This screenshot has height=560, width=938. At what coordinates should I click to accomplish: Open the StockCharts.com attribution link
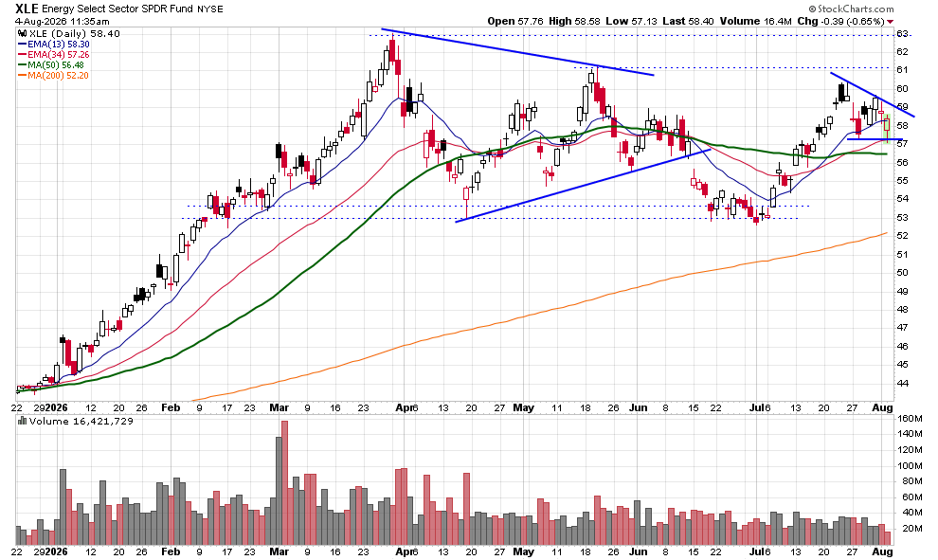point(851,9)
